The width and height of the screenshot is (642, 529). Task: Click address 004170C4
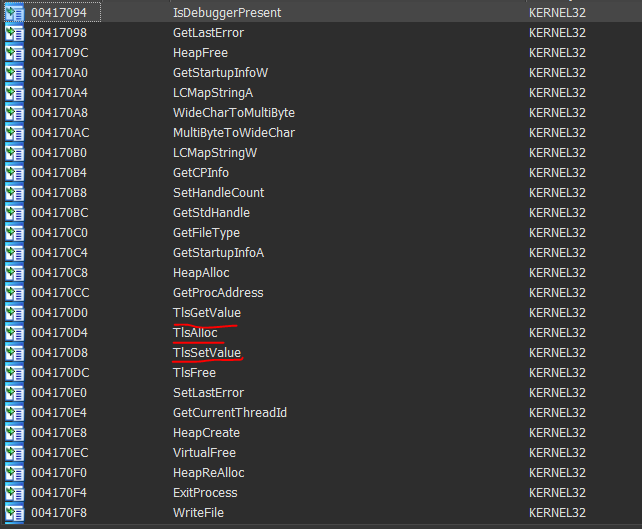[59, 253]
